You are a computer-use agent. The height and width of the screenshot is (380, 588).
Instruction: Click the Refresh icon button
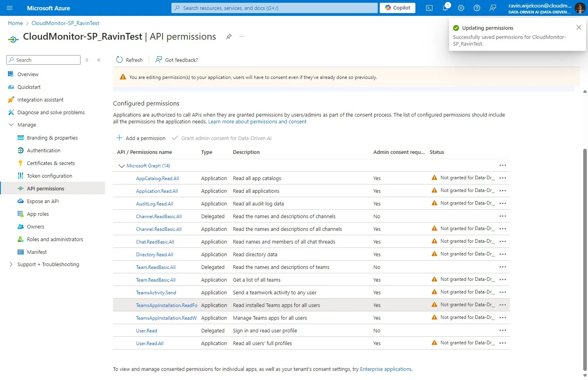pos(119,59)
